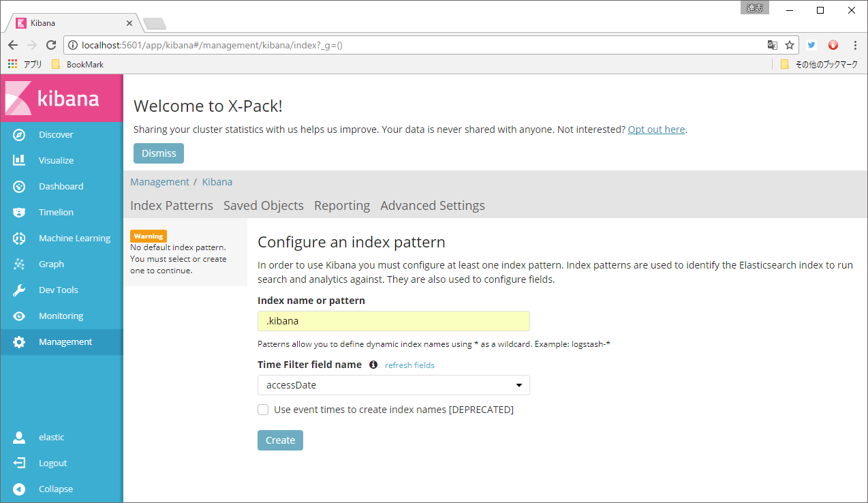Click the Opt out here link
Image resolution: width=868 pixels, height=503 pixels.
tap(656, 129)
